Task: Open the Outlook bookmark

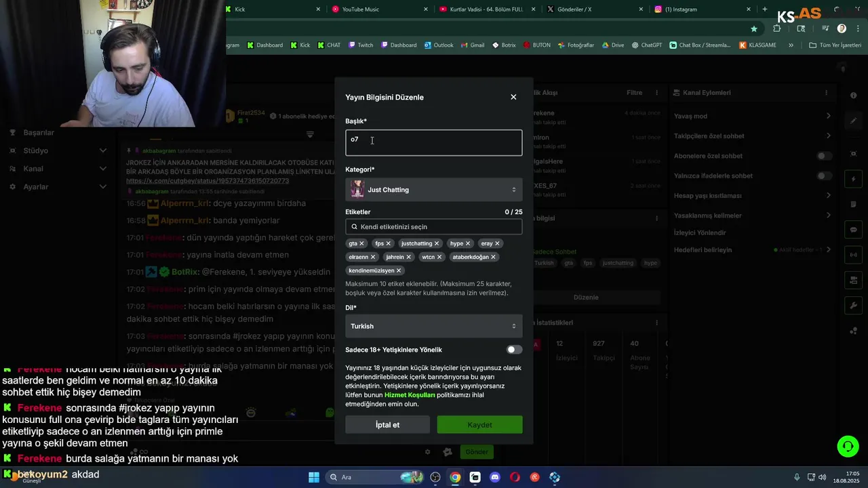Action: pos(439,45)
